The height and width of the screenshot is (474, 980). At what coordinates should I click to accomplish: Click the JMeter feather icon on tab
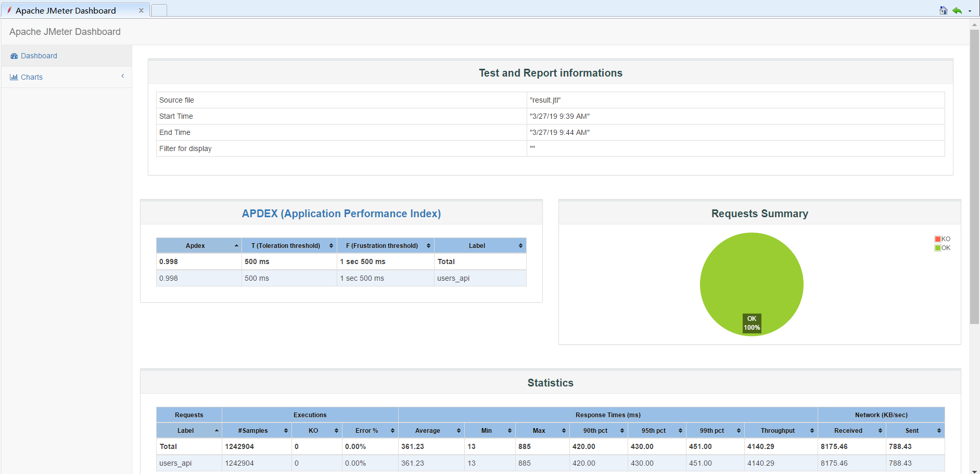pyautogui.click(x=9, y=10)
